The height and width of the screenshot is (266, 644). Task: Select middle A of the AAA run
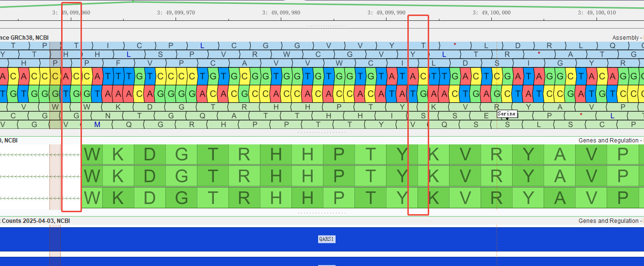[x=118, y=94]
